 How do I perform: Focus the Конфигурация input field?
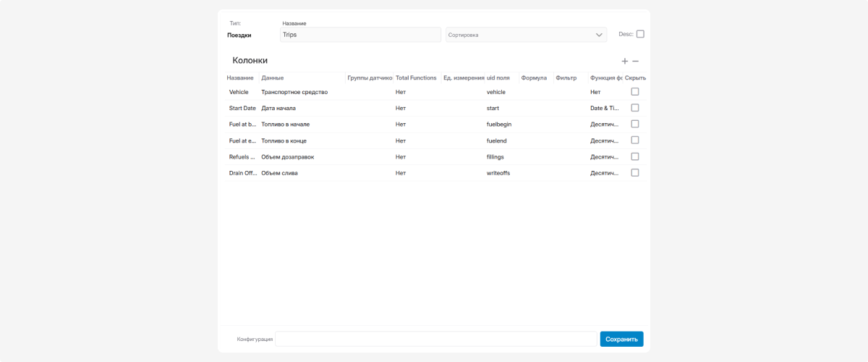[436, 339]
